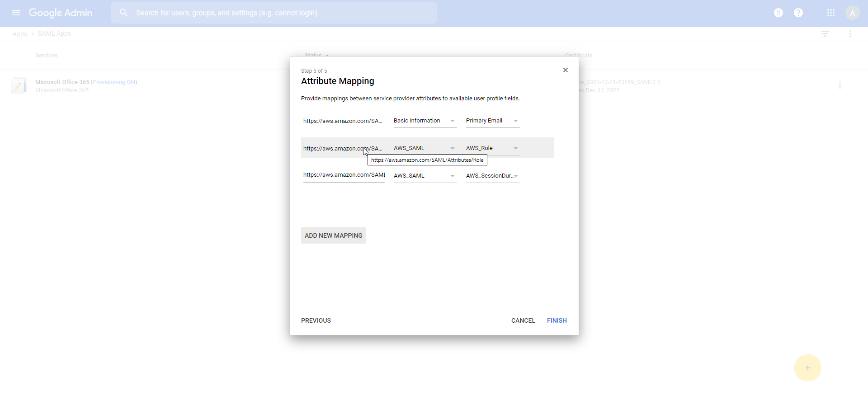Open the AWS_Role field dropdown
Image resolution: width=868 pixels, height=395 pixels.
tap(493, 148)
